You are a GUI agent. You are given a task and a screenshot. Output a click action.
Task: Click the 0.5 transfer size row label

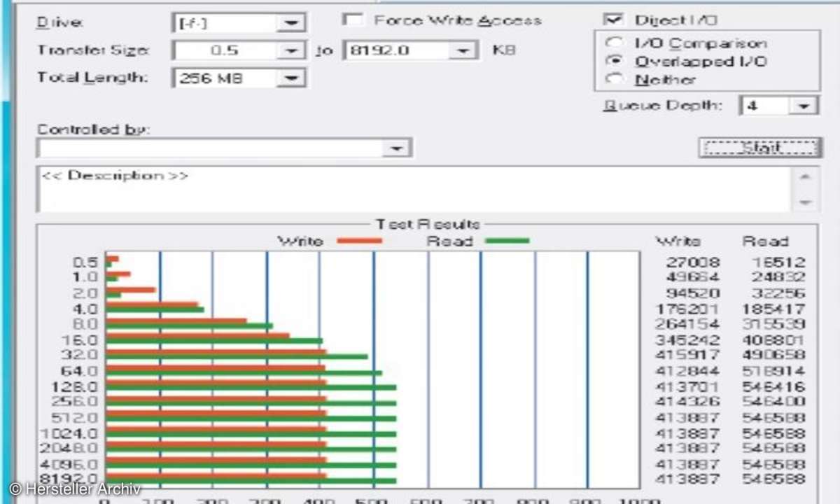(x=85, y=263)
